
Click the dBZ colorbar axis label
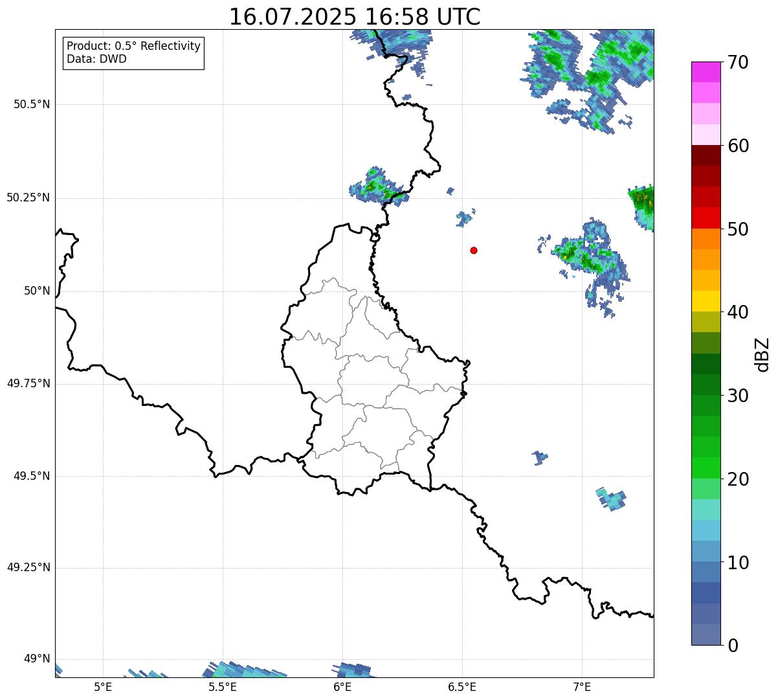point(762,354)
